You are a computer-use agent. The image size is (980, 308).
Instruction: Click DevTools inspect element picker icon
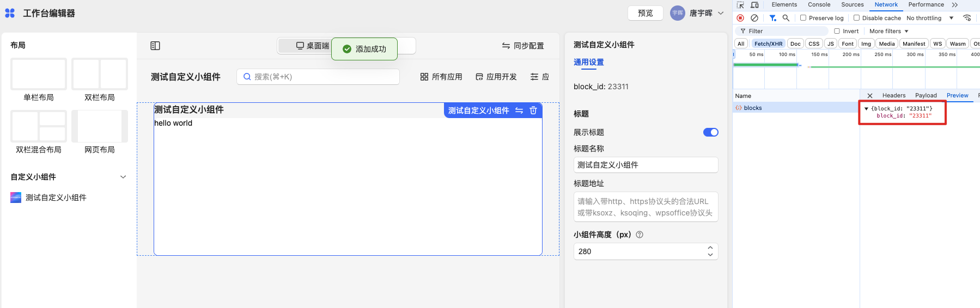click(x=740, y=5)
